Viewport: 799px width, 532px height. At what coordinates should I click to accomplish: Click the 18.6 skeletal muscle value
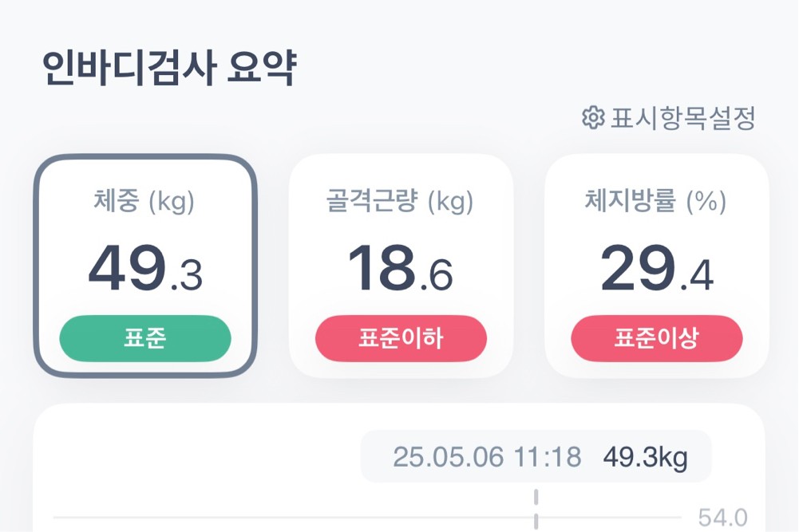point(401,270)
